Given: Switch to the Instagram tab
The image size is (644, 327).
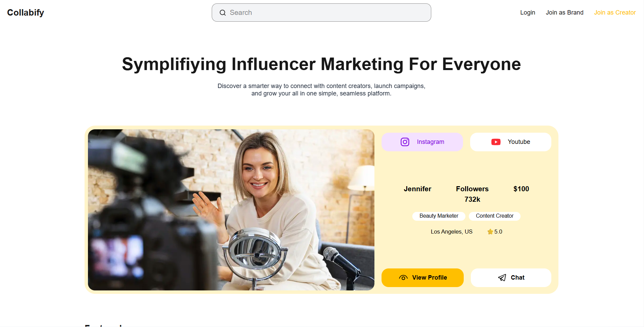Looking at the screenshot, I should click(422, 142).
